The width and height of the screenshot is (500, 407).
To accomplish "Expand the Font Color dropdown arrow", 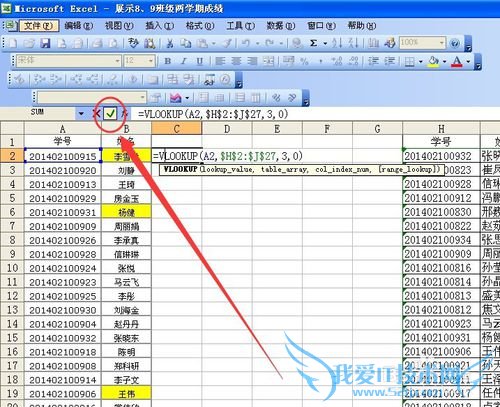I will click(468, 61).
